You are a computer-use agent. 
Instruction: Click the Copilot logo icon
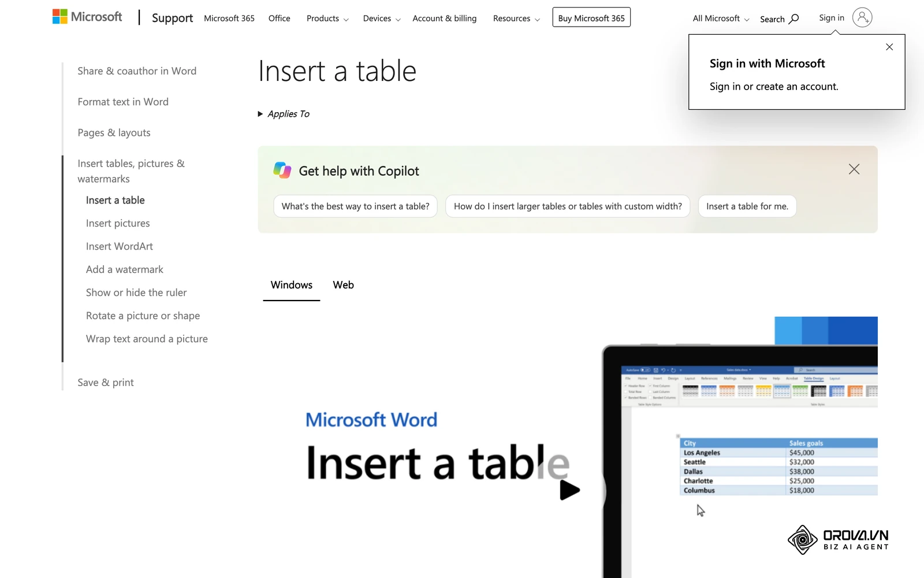282,171
